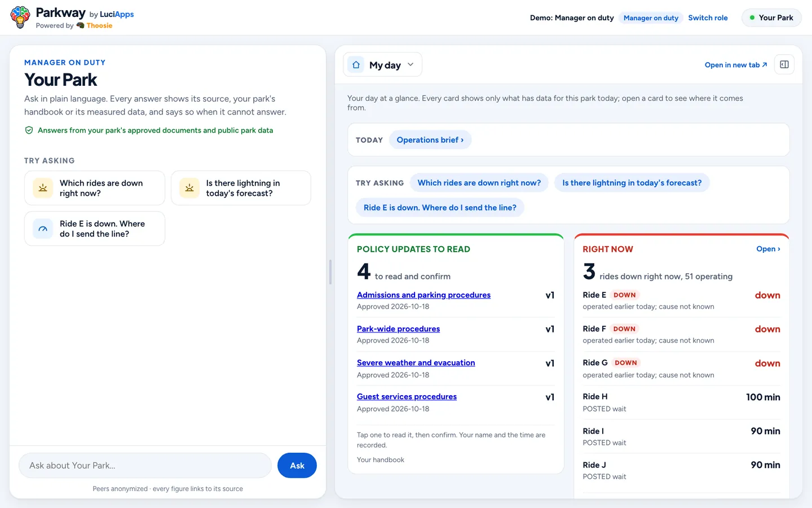Click the green shield check icon

point(29,130)
